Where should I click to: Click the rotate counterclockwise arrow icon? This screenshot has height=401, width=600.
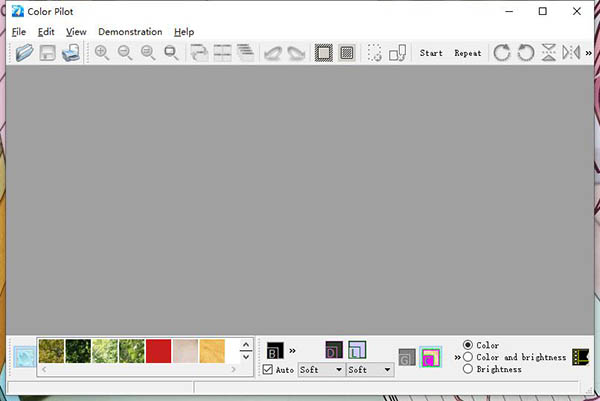click(525, 53)
